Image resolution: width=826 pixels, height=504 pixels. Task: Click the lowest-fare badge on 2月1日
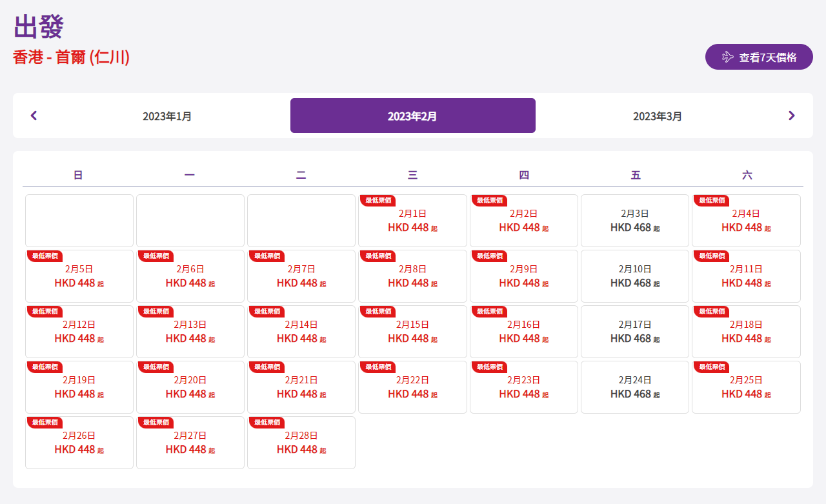pyautogui.click(x=378, y=201)
